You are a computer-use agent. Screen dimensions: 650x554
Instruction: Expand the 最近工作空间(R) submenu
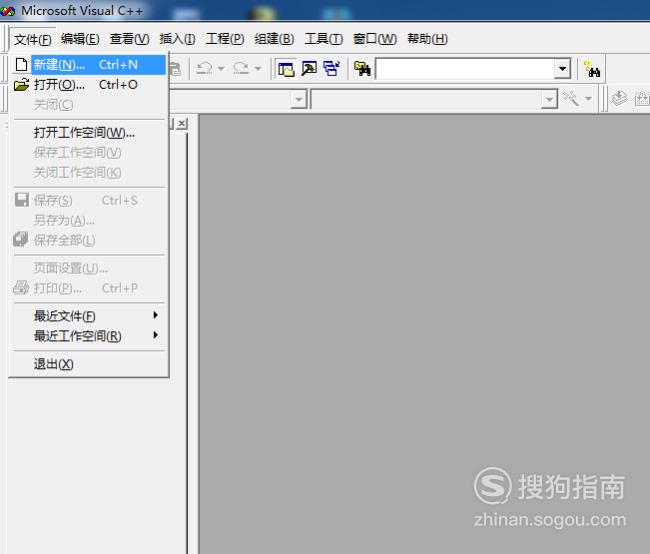pyautogui.click(x=89, y=336)
